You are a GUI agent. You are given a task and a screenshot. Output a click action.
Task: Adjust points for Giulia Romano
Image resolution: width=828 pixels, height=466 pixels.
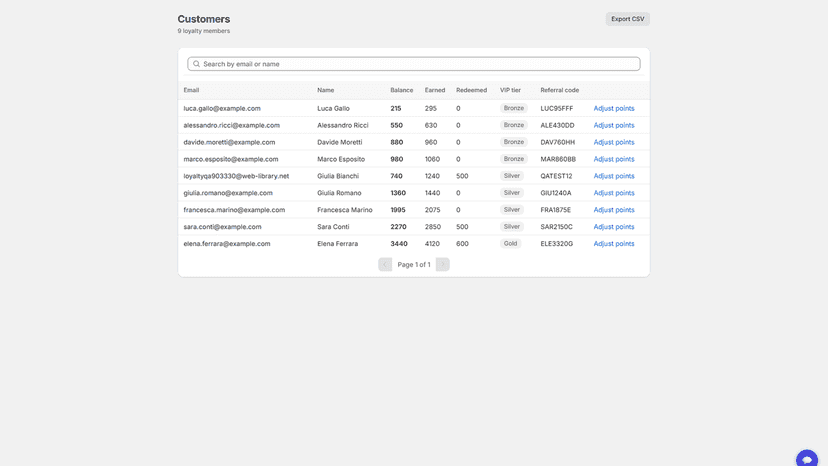tap(614, 193)
